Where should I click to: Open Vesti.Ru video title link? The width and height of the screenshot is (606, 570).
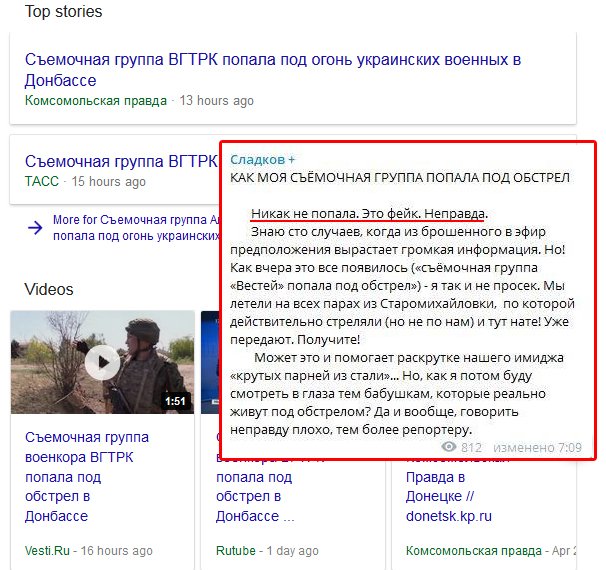(87, 477)
